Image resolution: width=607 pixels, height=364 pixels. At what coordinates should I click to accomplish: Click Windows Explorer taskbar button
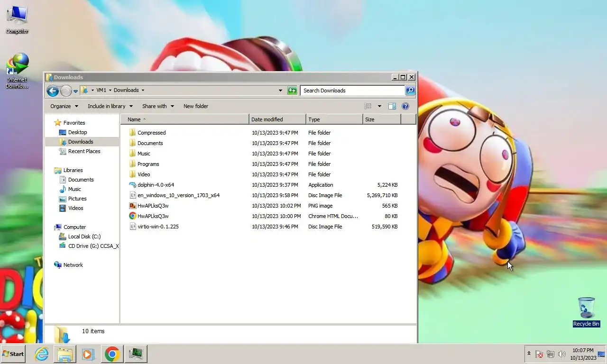65,354
